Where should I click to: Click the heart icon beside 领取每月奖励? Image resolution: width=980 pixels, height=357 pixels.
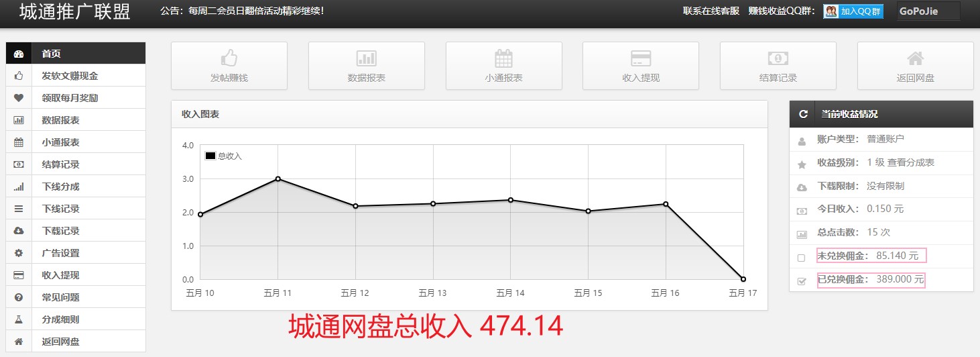click(19, 98)
